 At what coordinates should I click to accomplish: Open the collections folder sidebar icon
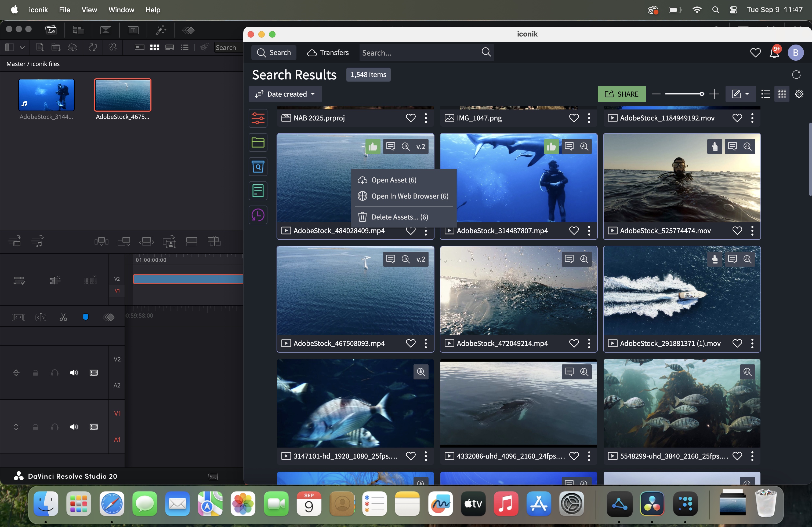(x=258, y=142)
